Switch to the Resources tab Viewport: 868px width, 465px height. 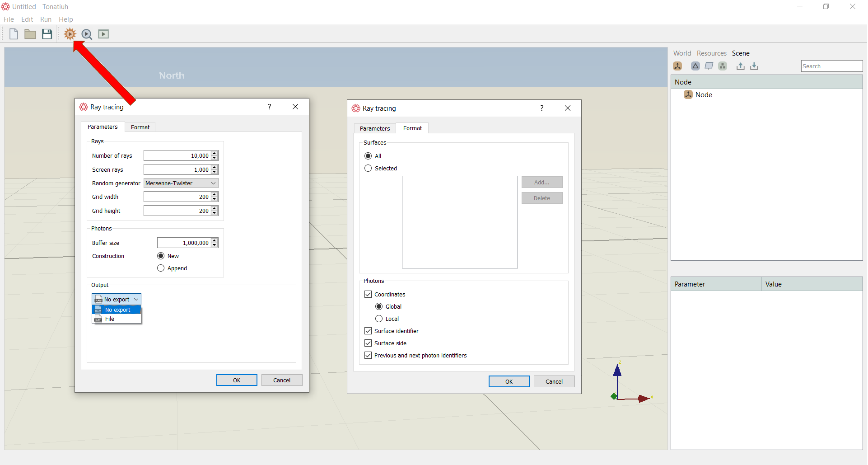click(711, 53)
